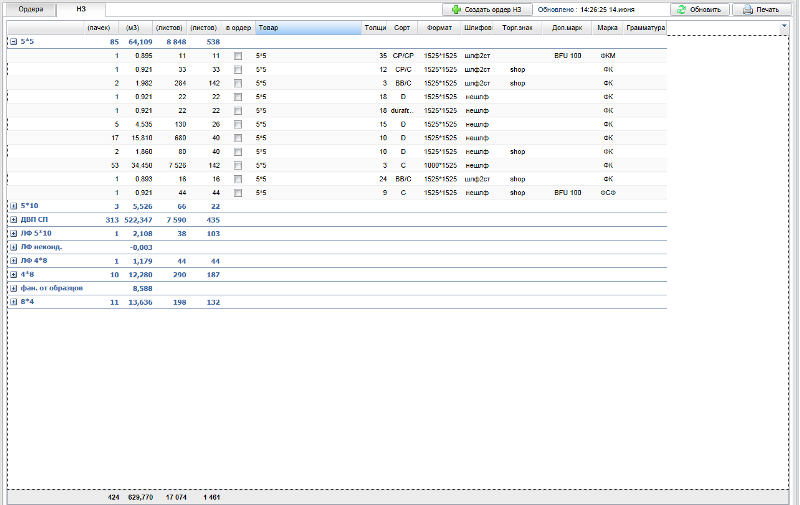Collapse the 5*5 group
Screen dimensions: 800x505
(x=13, y=42)
